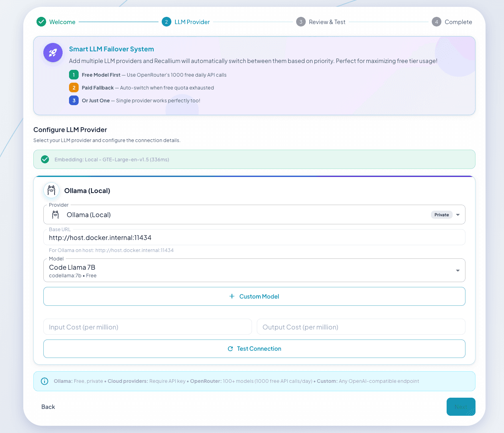Click the green check icon beside Embedding status
Viewport: 504px width, 433px height.
point(45,159)
